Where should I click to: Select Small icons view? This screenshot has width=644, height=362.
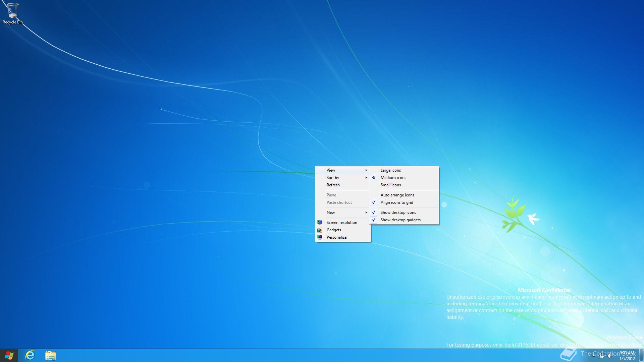[404, 185]
